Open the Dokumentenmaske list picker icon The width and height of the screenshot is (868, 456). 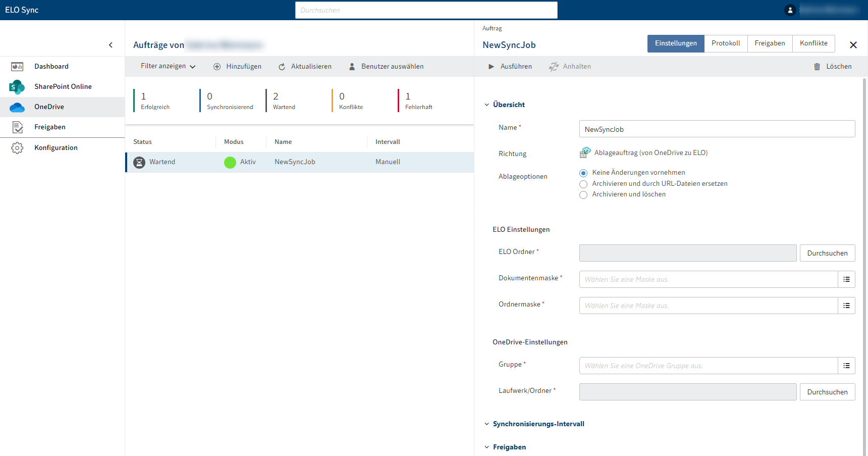pos(846,279)
